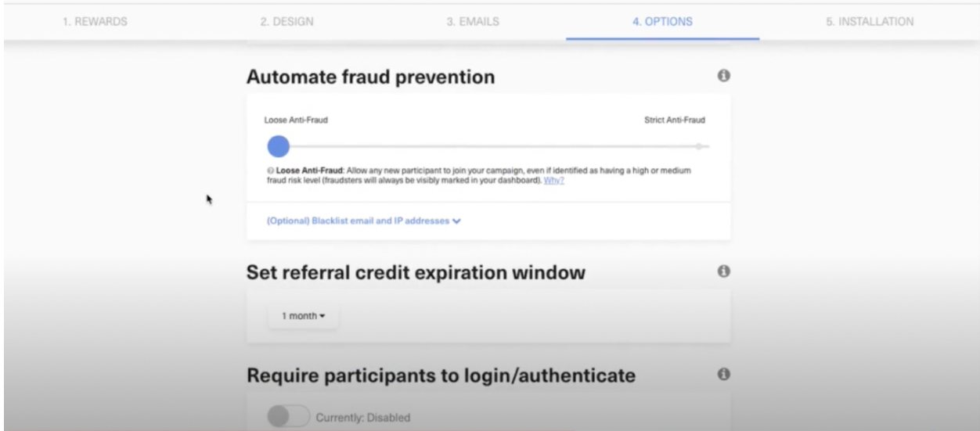This screenshot has width=980, height=431.
Task: Open info icon for login/authenticate requirement
Action: (x=723, y=375)
